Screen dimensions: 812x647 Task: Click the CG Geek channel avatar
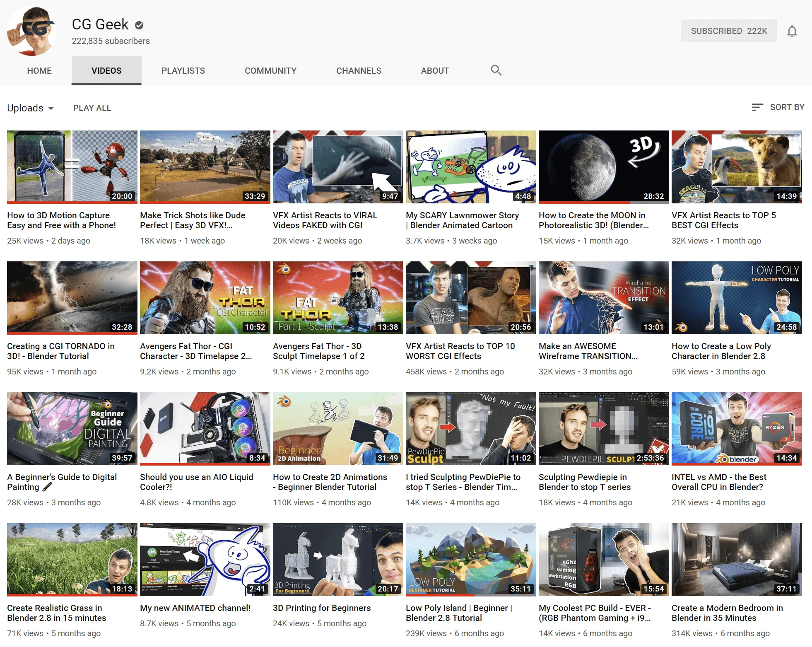tap(32, 31)
